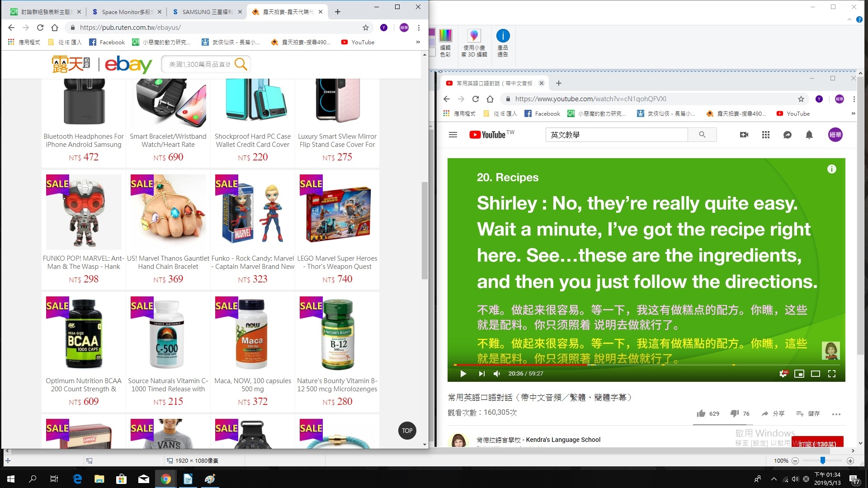
Task: Click the ebay search input field
Action: pos(200,64)
